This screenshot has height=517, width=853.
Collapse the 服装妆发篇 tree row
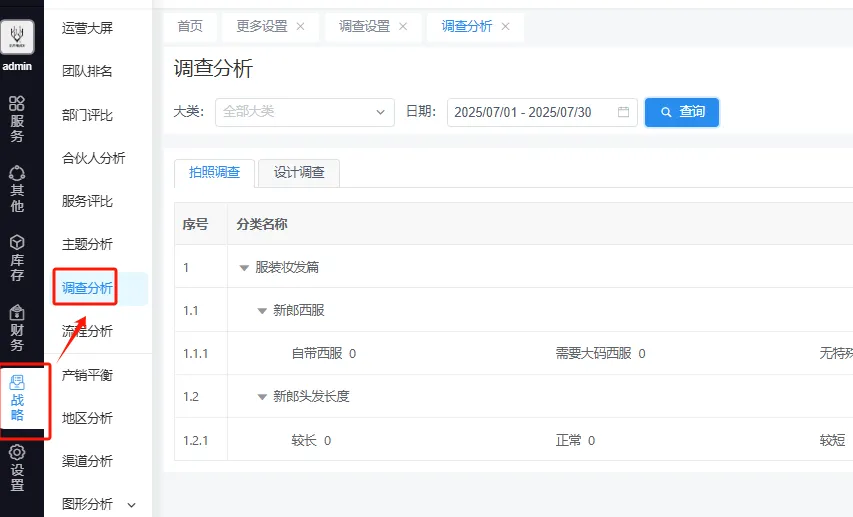click(x=244, y=268)
